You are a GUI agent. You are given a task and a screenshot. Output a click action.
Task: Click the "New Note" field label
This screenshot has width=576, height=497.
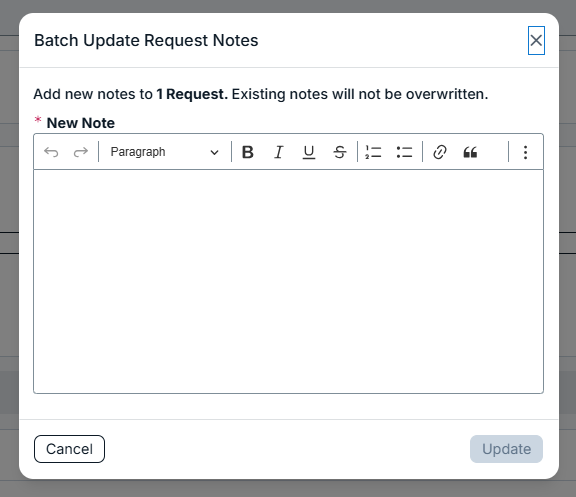click(x=81, y=123)
